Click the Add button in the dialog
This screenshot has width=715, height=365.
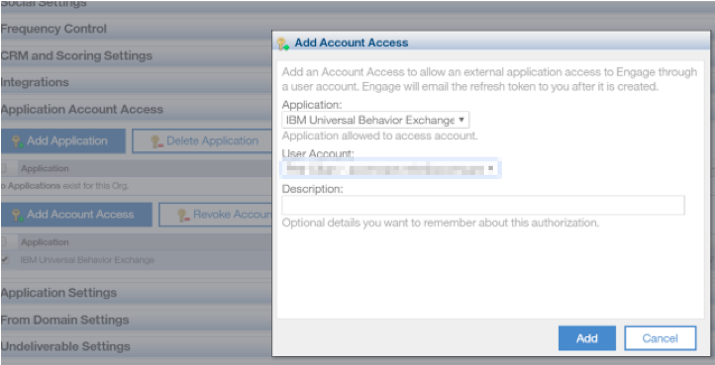tap(587, 338)
